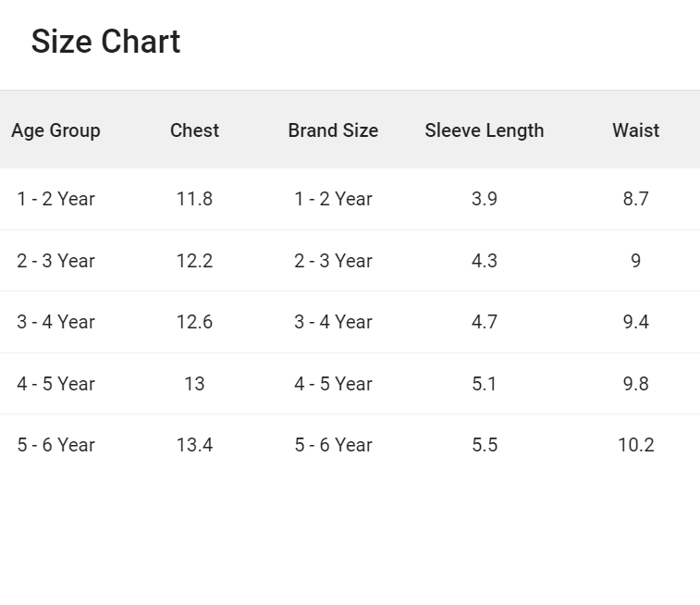
Task: Select the Sleeve Length column header
Action: coord(485,130)
